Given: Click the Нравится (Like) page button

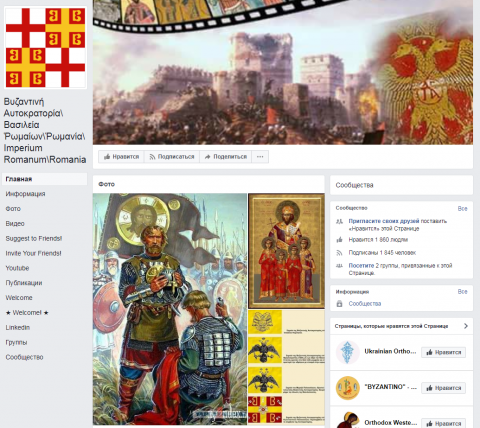Looking at the screenshot, I should 121,157.
